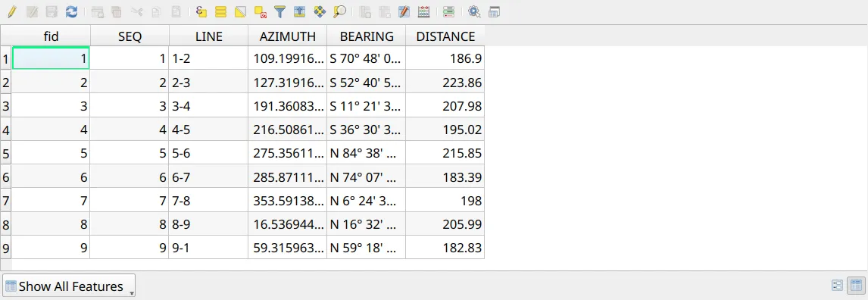Click the AZIMUTH cell starting 109.19916
This screenshot has height=300, width=868.
coord(287,58)
